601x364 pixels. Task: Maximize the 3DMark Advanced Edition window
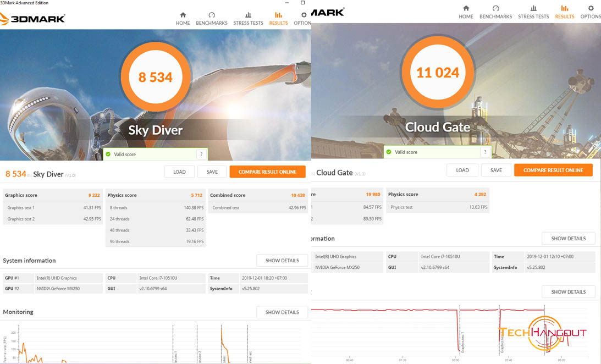coord(302,3)
